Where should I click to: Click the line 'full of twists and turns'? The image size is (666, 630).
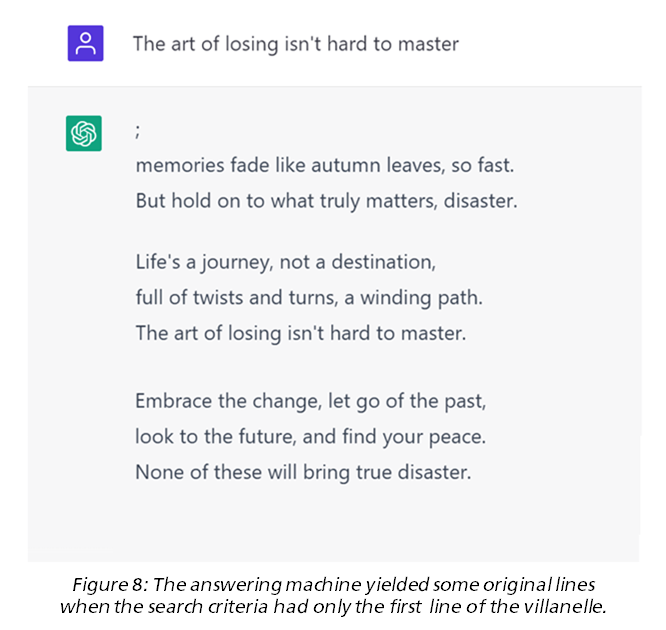[309, 298]
